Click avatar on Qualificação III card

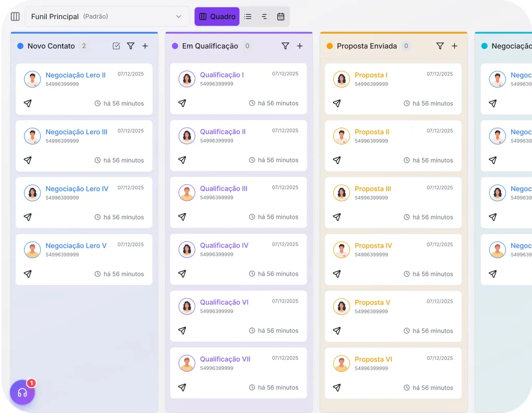coord(187,192)
